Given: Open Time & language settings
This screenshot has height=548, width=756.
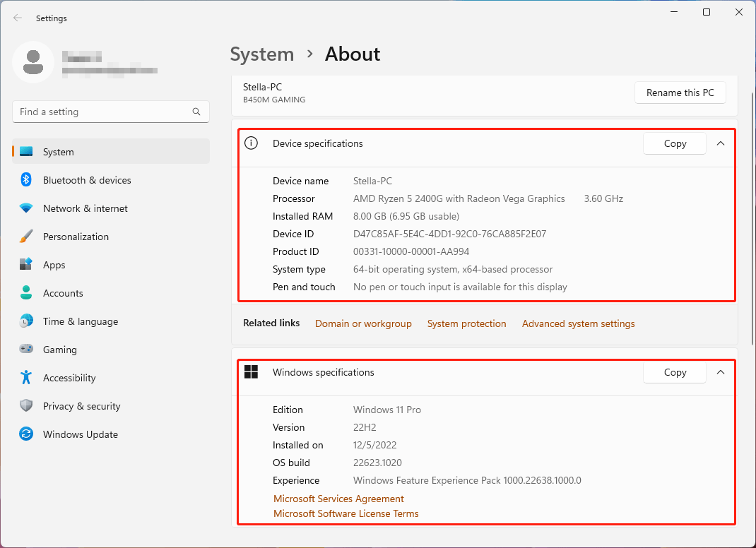Looking at the screenshot, I should [x=79, y=321].
